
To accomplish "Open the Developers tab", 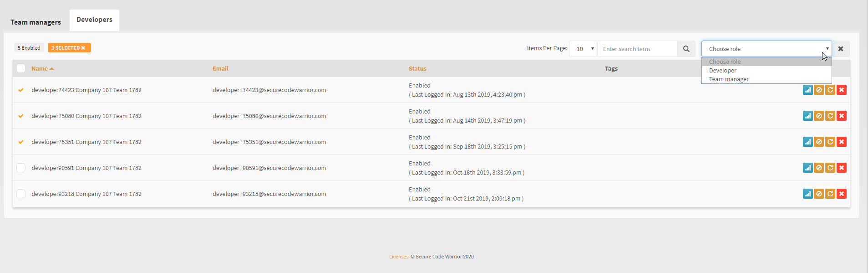I will tap(94, 20).
